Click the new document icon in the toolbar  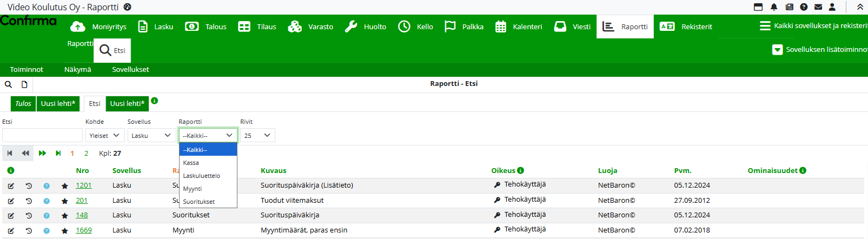click(24, 84)
